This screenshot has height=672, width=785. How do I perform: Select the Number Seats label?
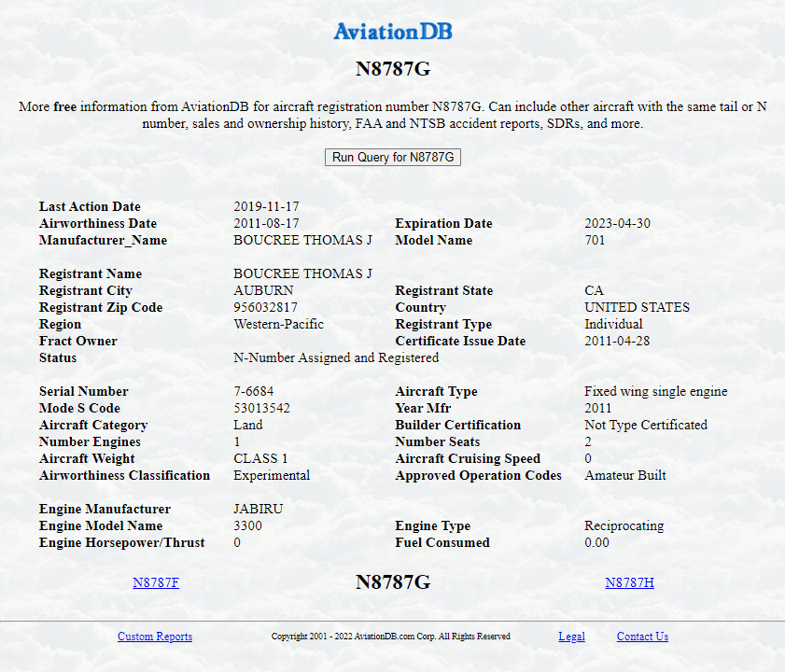[x=438, y=441]
